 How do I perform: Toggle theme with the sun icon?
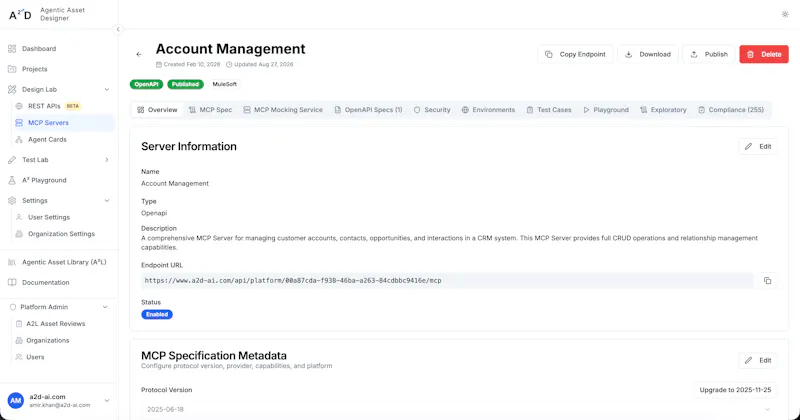tap(785, 14)
